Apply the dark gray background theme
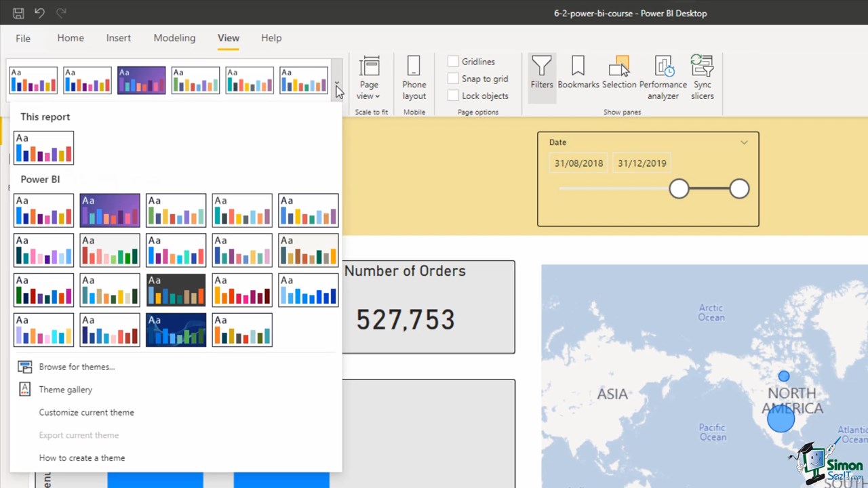Viewport: 868px width, 488px height. (176, 290)
